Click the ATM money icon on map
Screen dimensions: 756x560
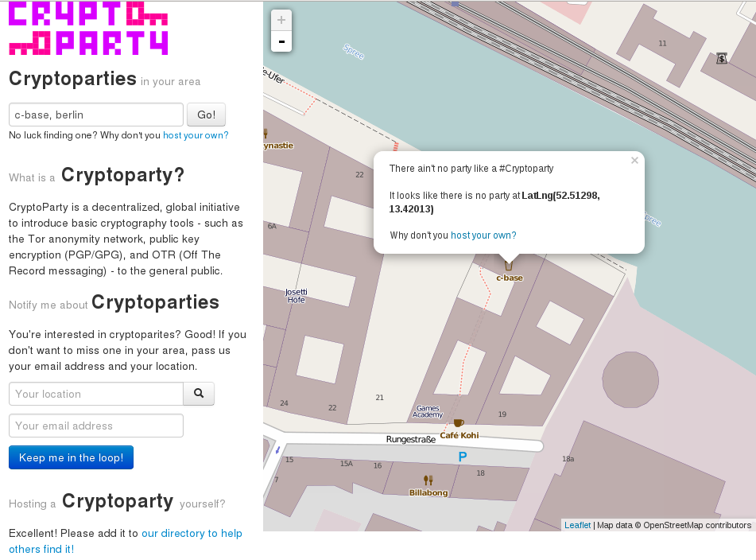[721, 58]
